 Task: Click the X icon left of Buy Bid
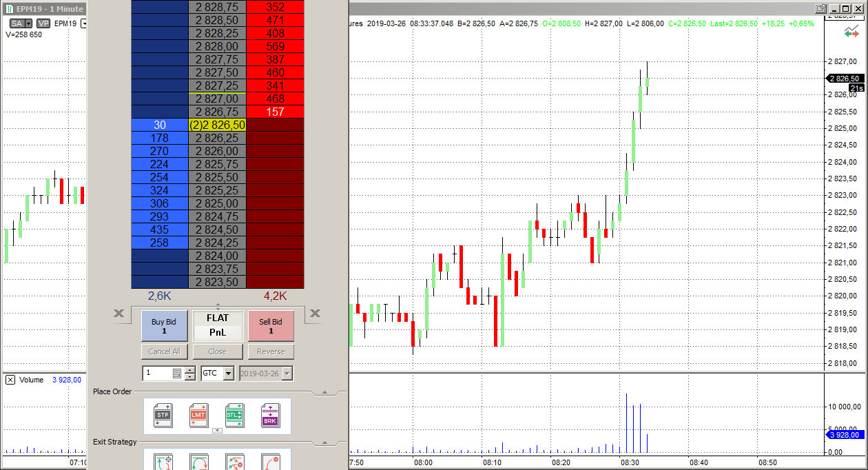coord(119,314)
